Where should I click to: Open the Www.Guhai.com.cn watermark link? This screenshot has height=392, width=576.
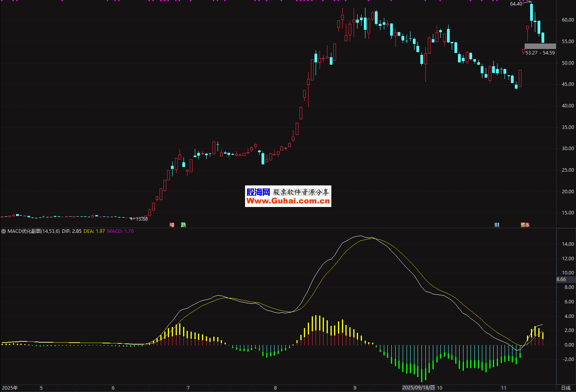[288, 201]
